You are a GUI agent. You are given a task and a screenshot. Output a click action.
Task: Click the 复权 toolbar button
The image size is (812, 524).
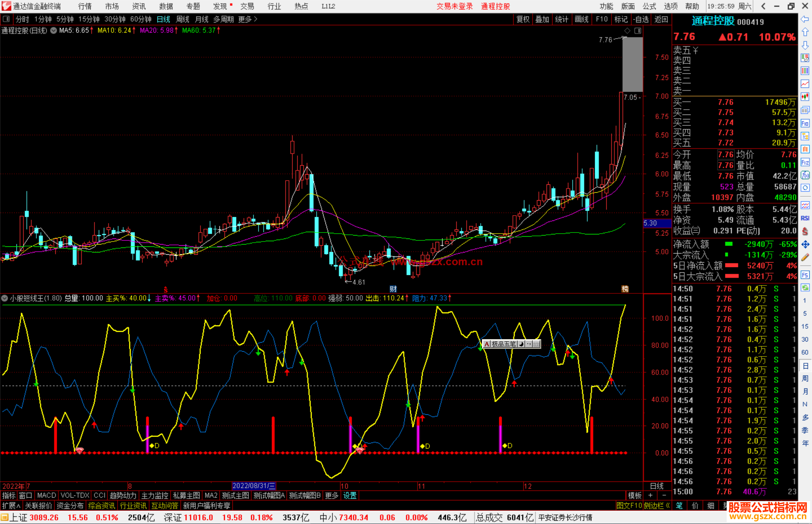tap(523, 19)
